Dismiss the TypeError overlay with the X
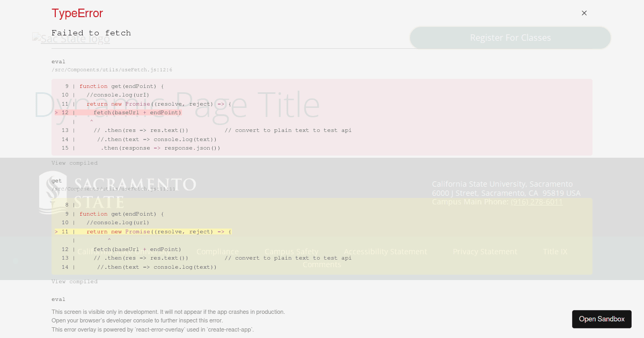This screenshot has height=338, width=644. pyautogui.click(x=584, y=13)
